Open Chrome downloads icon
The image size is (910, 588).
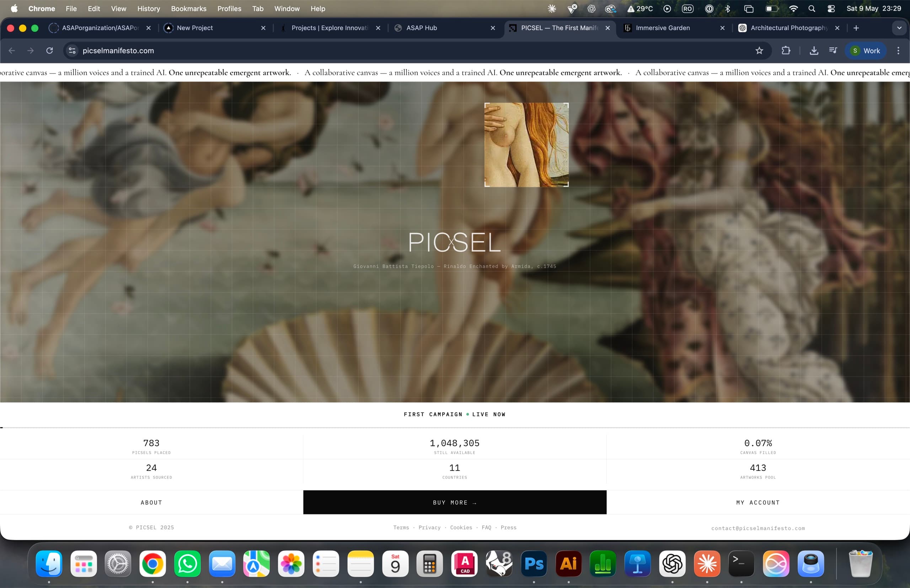(814, 50)
